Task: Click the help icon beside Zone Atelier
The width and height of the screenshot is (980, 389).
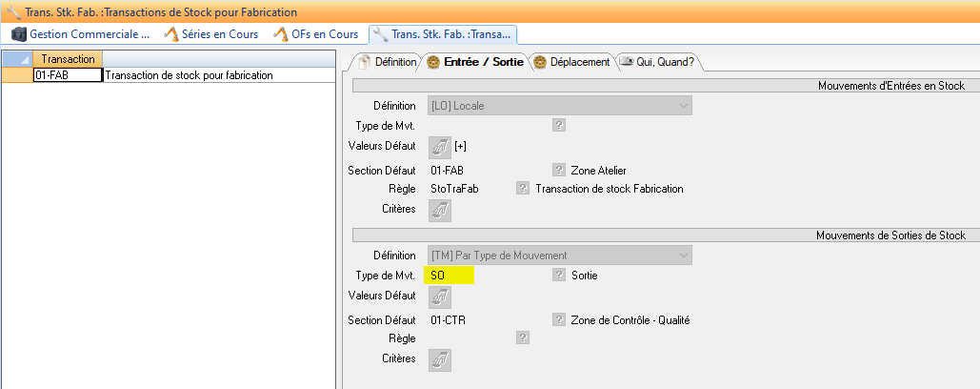Action: [x=559, y=170]
